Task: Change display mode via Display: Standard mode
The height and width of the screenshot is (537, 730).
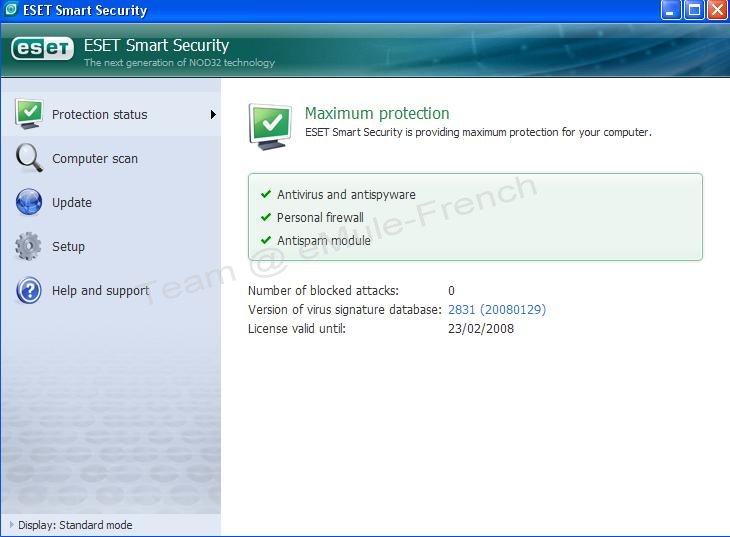Action: coord(75,525)
